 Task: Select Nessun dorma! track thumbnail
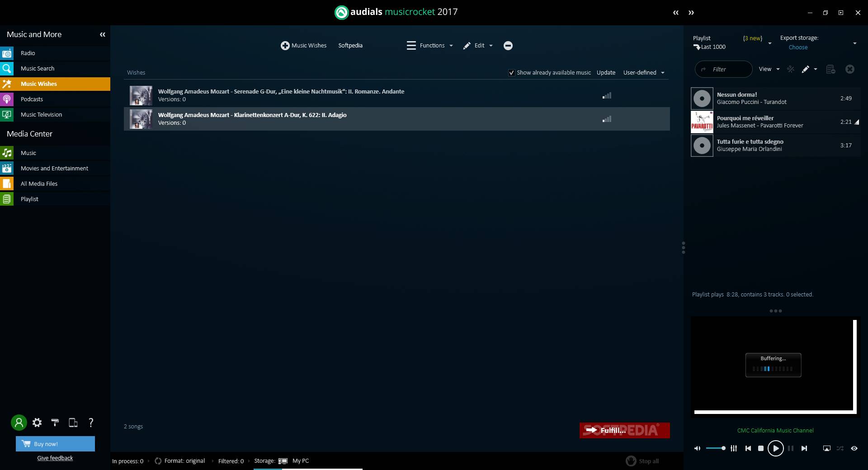pyautogui.click(x=702, y=99)
